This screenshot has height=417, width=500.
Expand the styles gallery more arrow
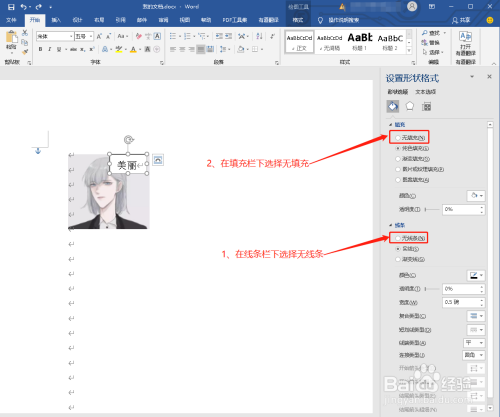pyautogui.click(x=409, y=51)
